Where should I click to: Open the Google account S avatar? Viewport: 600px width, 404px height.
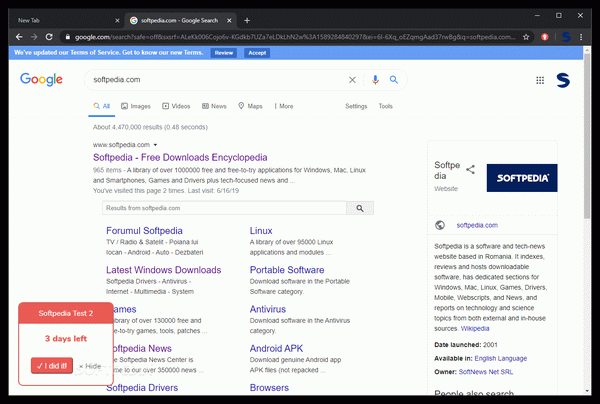563,80
